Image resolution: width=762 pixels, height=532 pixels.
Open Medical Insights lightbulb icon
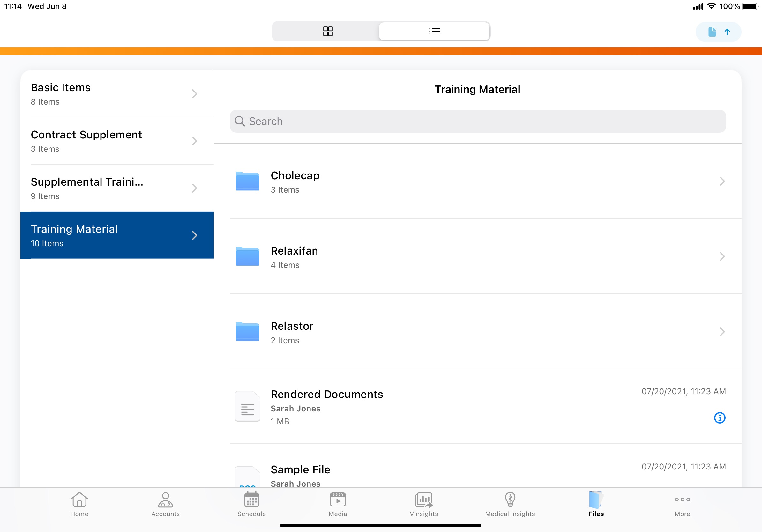click(x=510, y=499)
